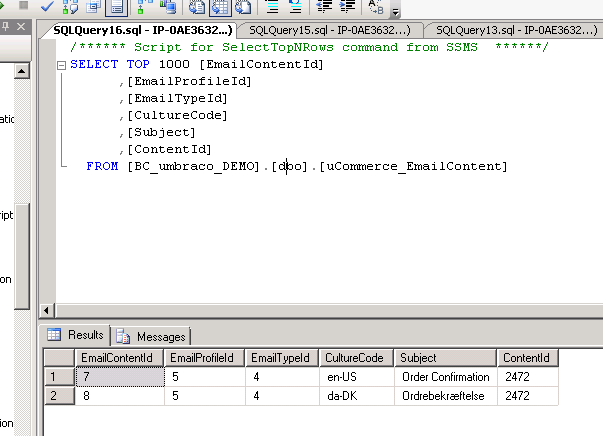Place cursor on the SELECT keyword
Viewport: 603px width, 436px height.
click(x=94, y=64)
